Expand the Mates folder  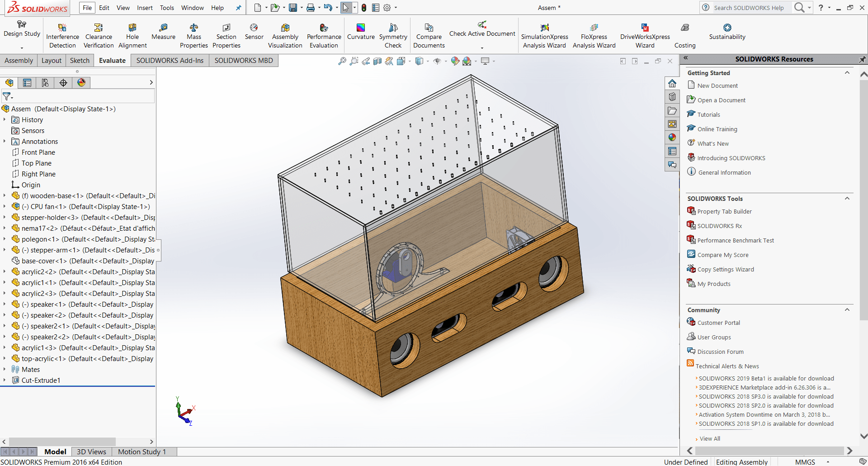pyautogui.click(x=5, y=369)
